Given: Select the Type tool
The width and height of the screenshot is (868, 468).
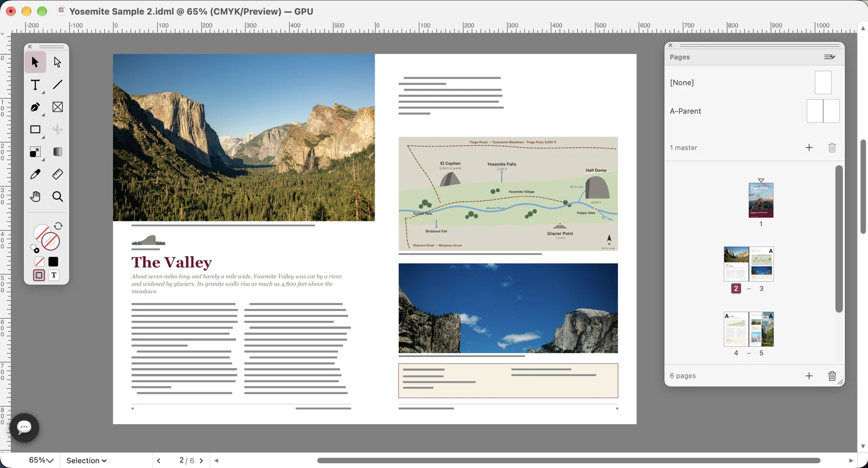Looking at the screenshot, I should (x=35, y=85).
